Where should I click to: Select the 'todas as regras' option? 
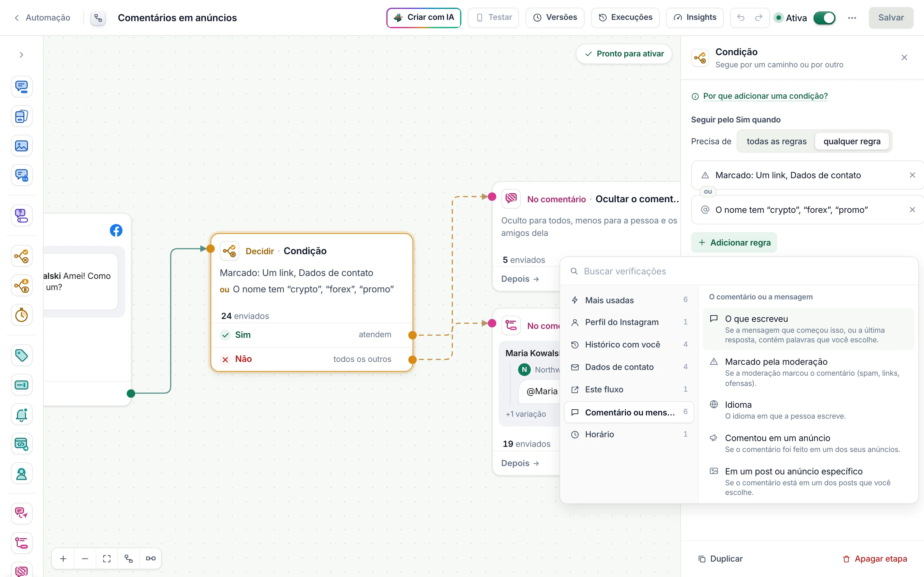click(776, 141)
